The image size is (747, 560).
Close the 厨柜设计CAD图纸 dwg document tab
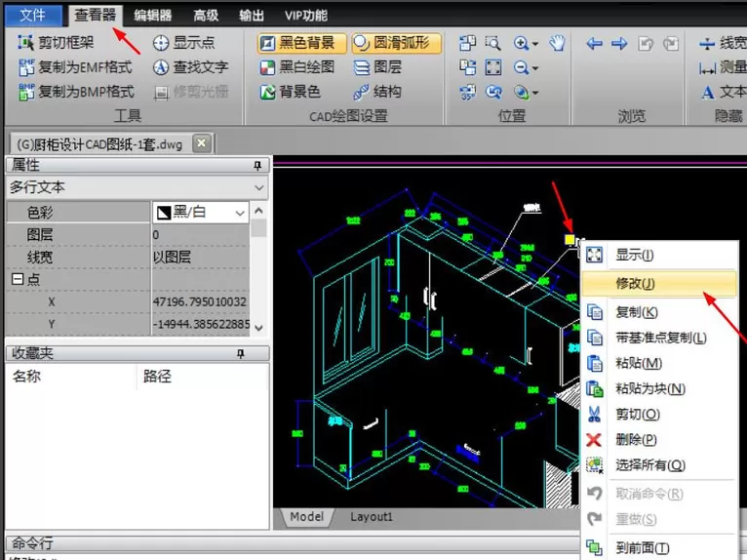click(202, 143)
